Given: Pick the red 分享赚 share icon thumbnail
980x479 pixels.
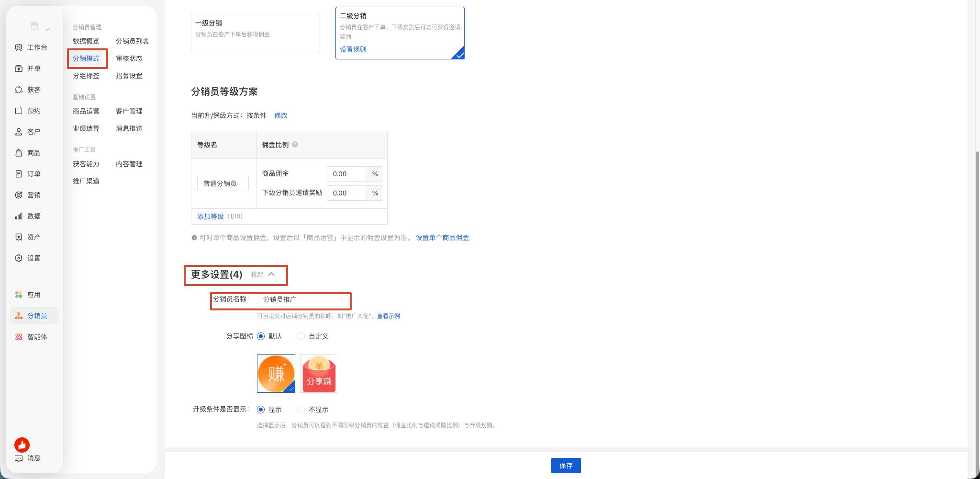Looking at the screenshot, I should point(319,374).
